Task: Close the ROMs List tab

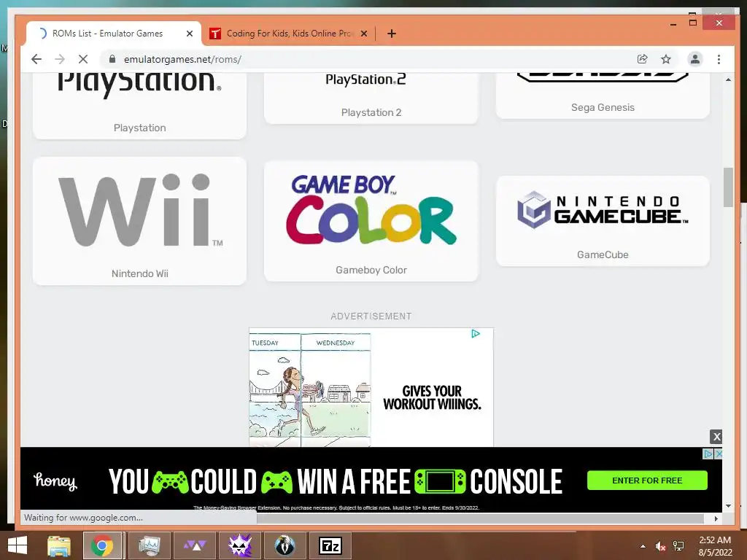Action: [190, 34]
